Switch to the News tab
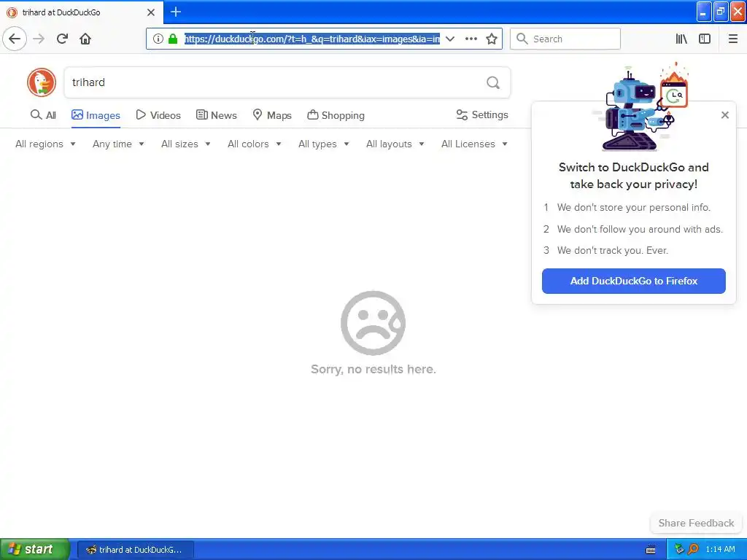Screen dimensions: 747x560 point(217,115)
